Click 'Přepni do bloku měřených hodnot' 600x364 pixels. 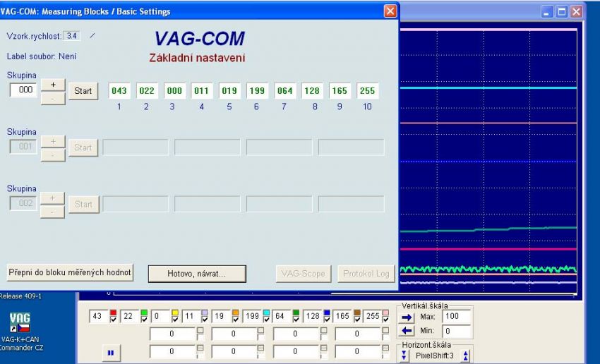[69, 273]
